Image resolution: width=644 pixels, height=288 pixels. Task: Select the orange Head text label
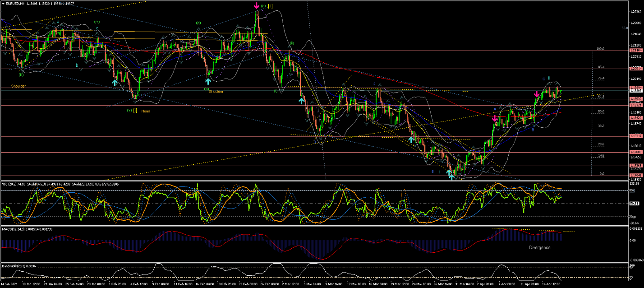(x=146, y=111)
